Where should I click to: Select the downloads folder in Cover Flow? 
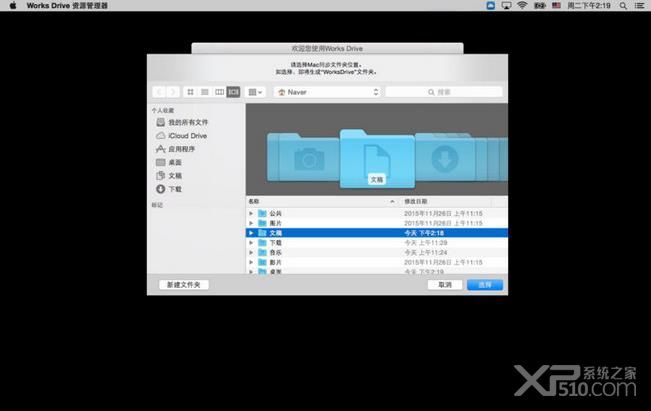[445, 157]
